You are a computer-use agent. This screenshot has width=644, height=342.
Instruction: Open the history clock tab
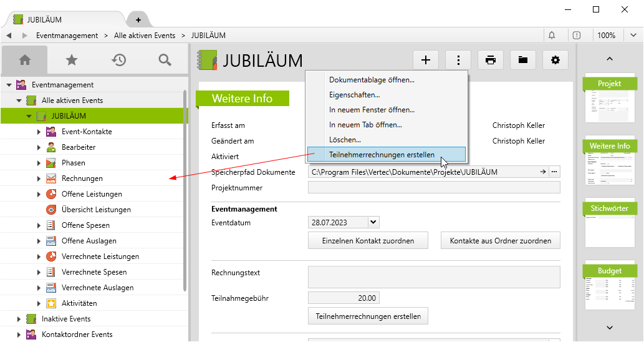pos(118,60)
